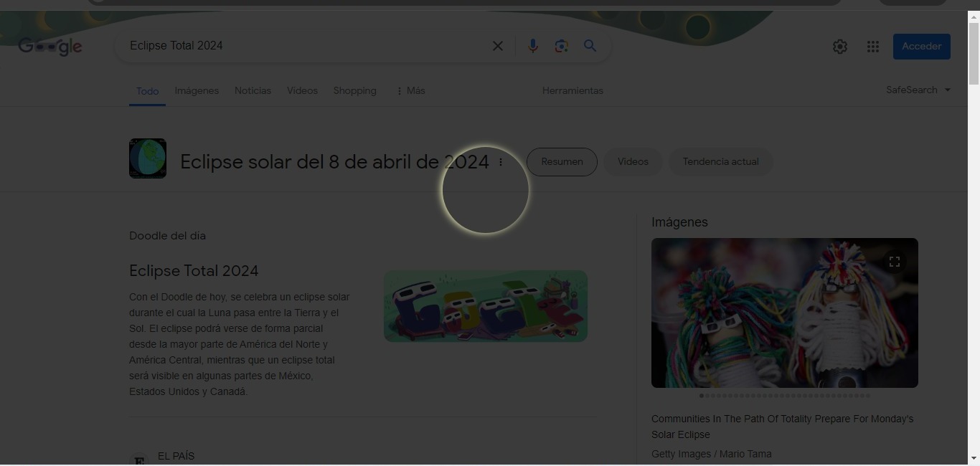
Task: Click the scrollbar up arrow
Action: (974, 16)
